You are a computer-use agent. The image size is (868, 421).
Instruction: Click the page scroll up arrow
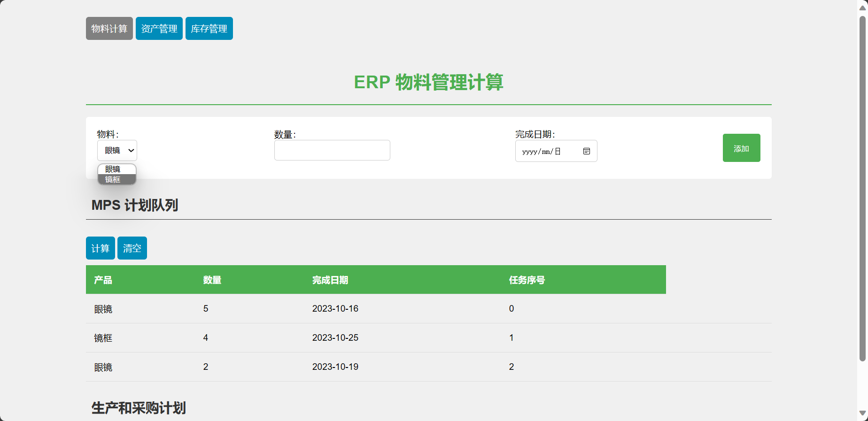(862, 7)
